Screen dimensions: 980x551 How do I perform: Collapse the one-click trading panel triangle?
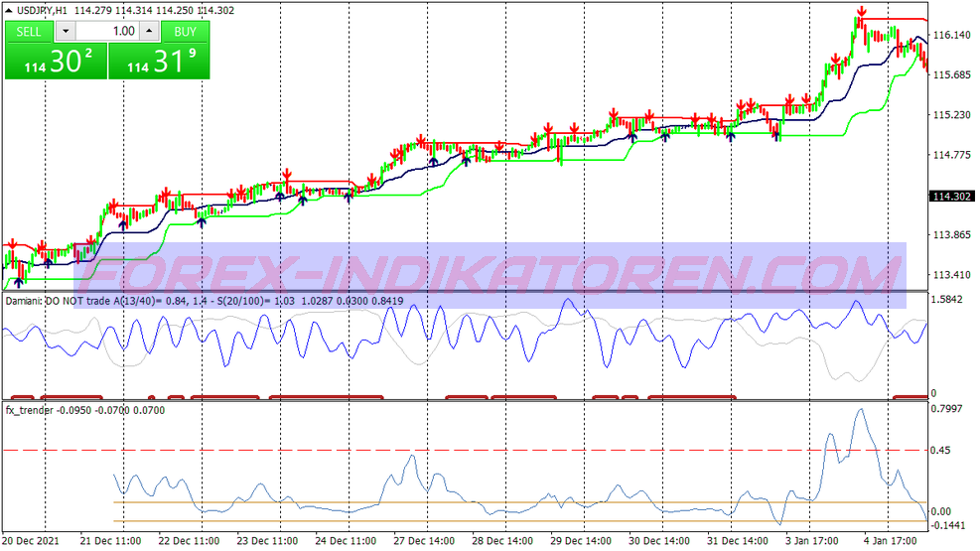pyautogui.click(x=8, y=11)
